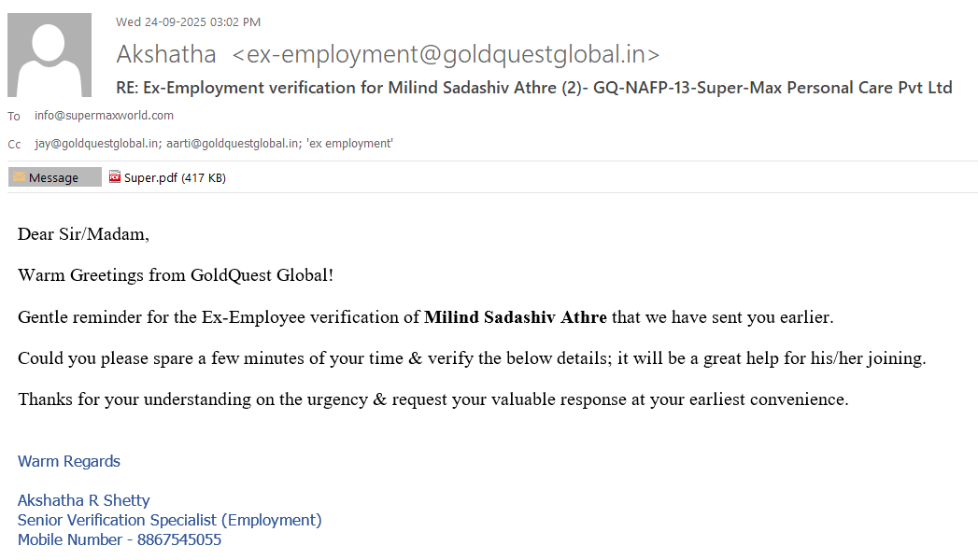Click the sender name Akshatha
Screen dimensions: 978x560
pos(166,54)
